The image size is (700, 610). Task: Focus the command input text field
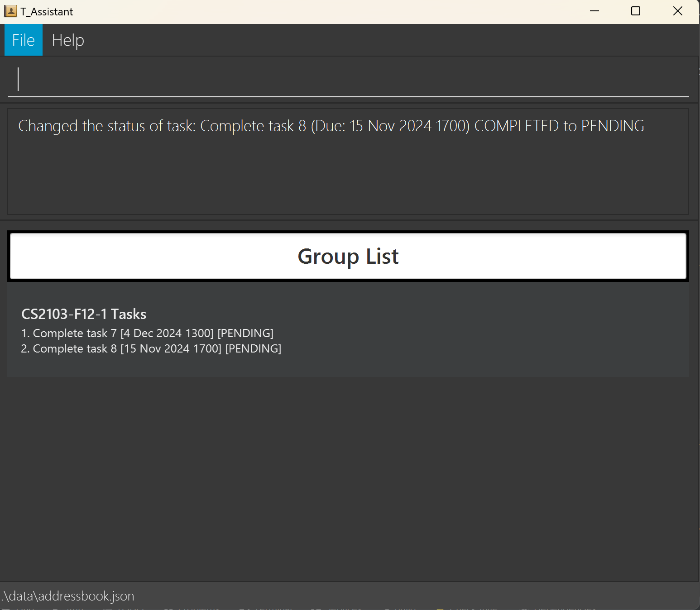click(349, 80)
